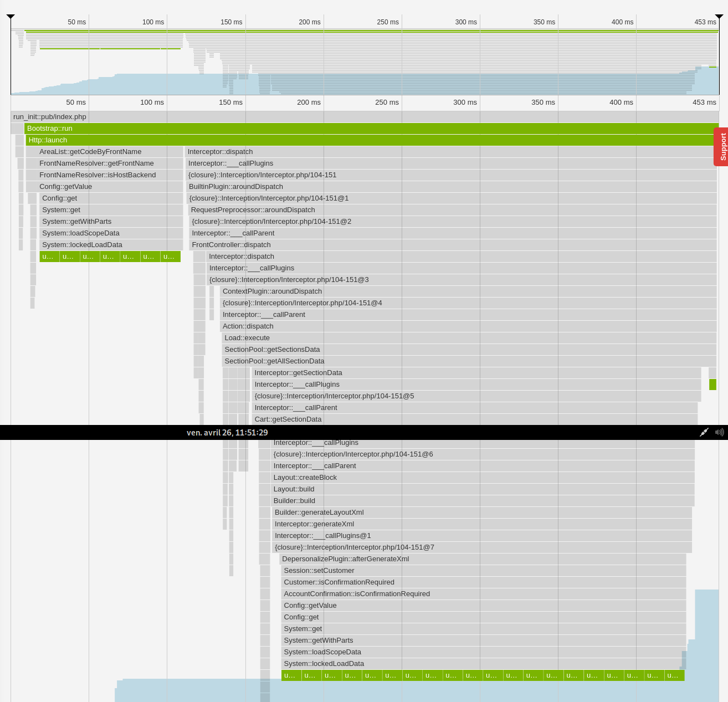Click the 200 ms label on the timeline ruler
This screenshot has height=702, width=728.
[309, 102]
